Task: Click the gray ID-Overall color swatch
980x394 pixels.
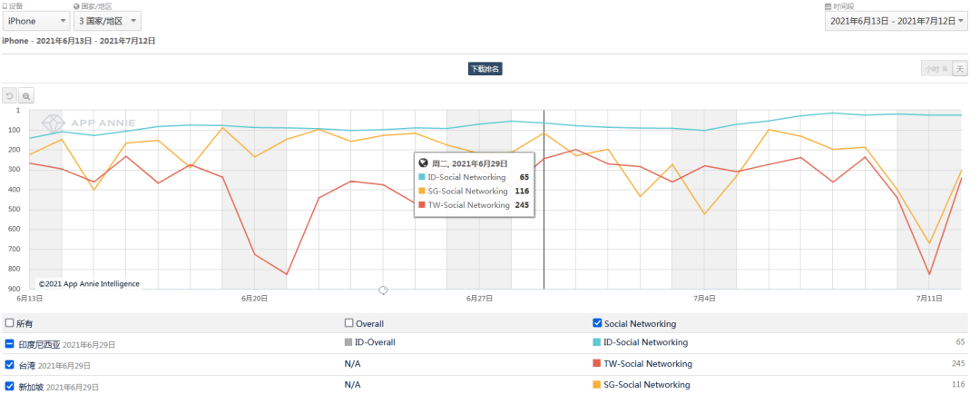Action: tap(348, 342)
